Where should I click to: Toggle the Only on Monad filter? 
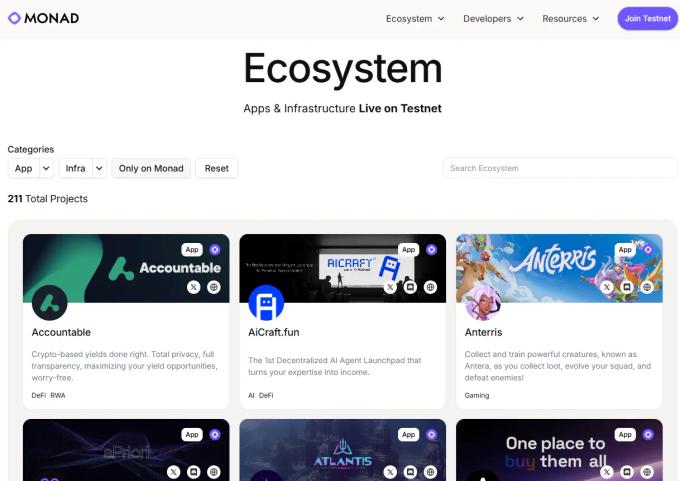tap(151, 168)
